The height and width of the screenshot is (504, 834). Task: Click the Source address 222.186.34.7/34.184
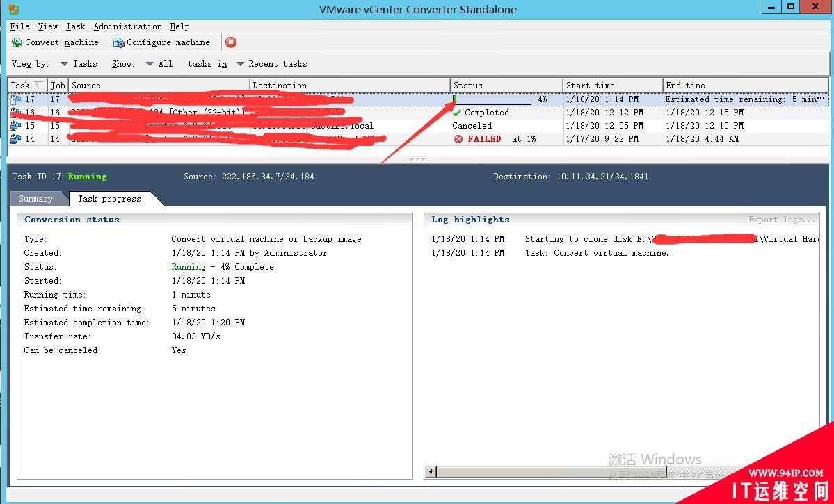[268, 177]
